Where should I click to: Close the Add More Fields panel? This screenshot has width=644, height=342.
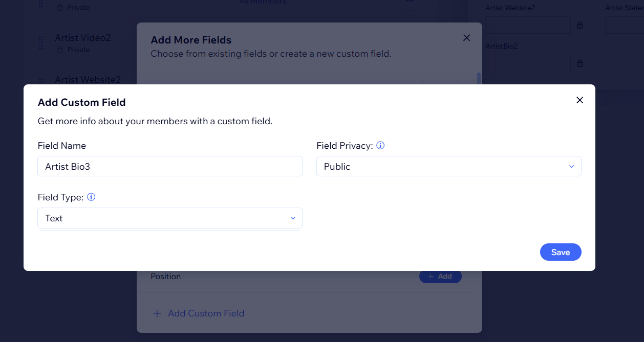[466, 38]
